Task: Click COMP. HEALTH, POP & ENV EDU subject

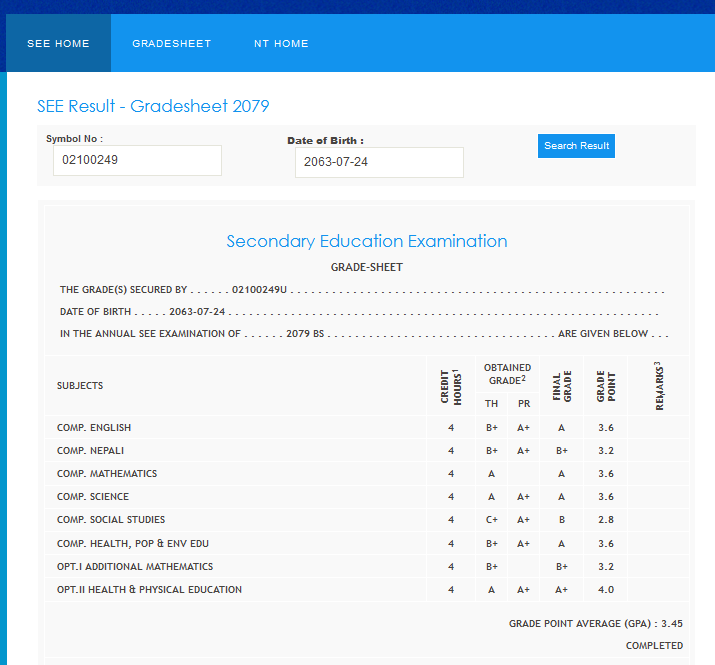Action: click(x=133, y=544)
